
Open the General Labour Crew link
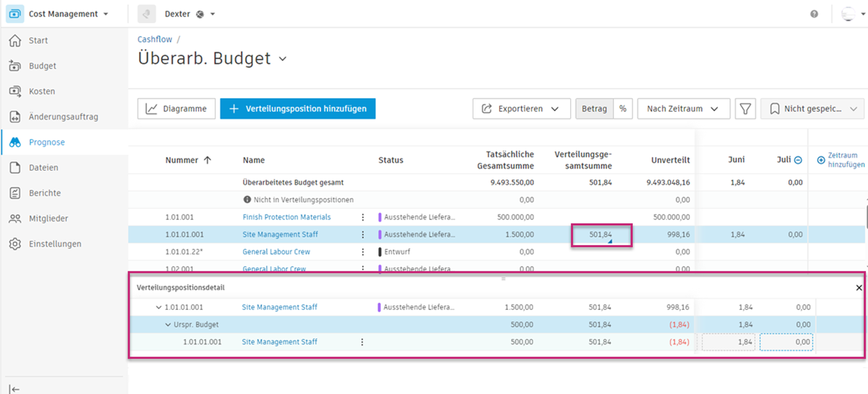coord(276,252)
